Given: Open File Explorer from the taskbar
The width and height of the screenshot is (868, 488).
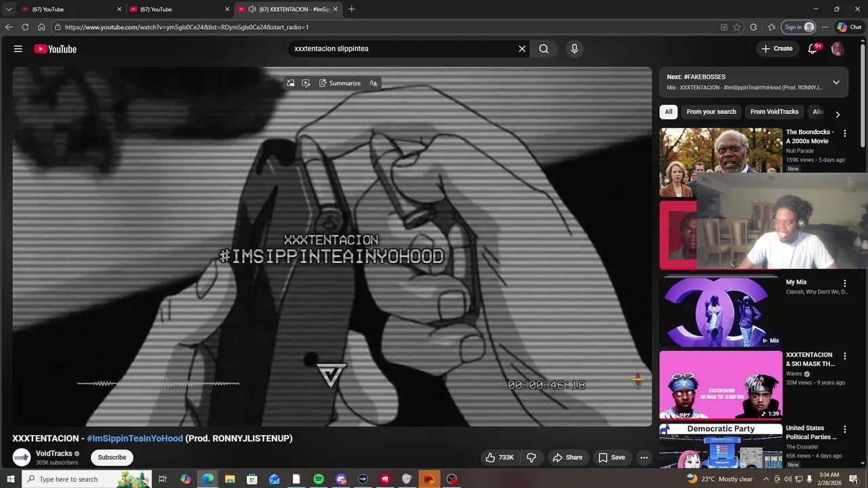Looking at the screenshot, I should pos(230,479).
